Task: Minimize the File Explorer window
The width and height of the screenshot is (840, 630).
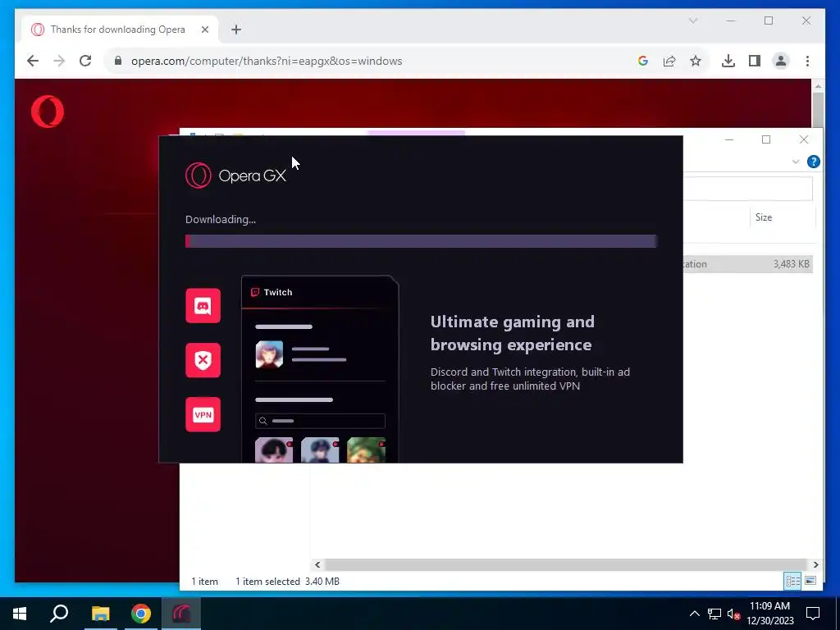Action: coord(729,139)
